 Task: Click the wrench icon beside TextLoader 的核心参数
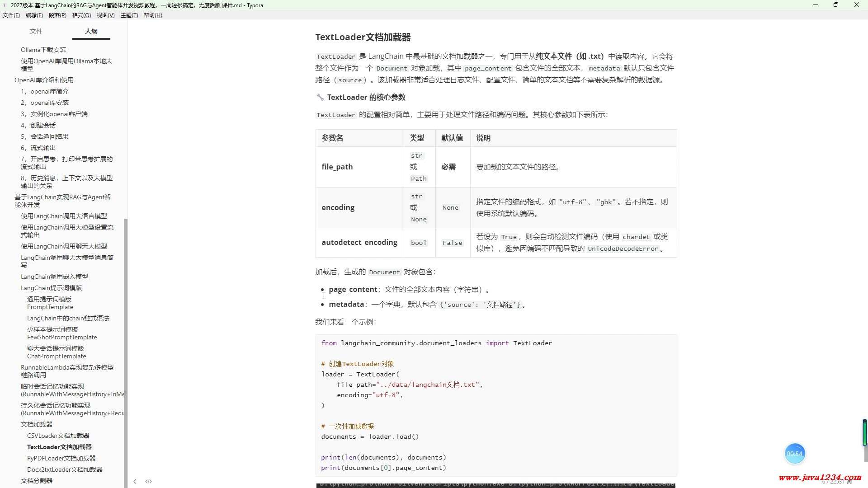(x=320, y=97)
